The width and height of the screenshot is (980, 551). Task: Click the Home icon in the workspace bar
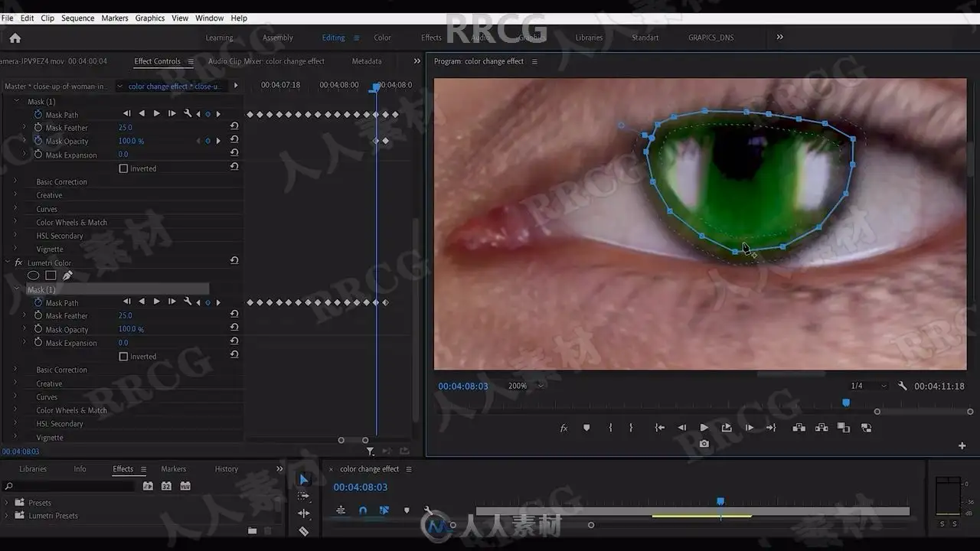[15, 37]
